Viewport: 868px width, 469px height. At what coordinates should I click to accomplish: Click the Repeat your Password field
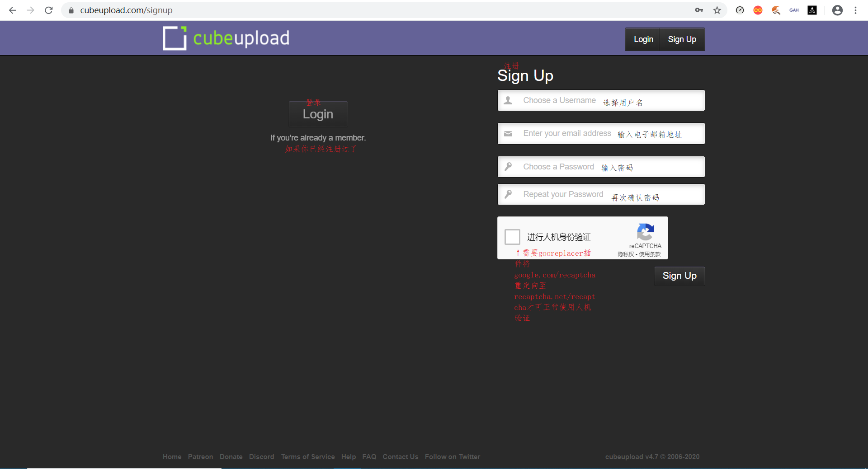tap(600, 194)
